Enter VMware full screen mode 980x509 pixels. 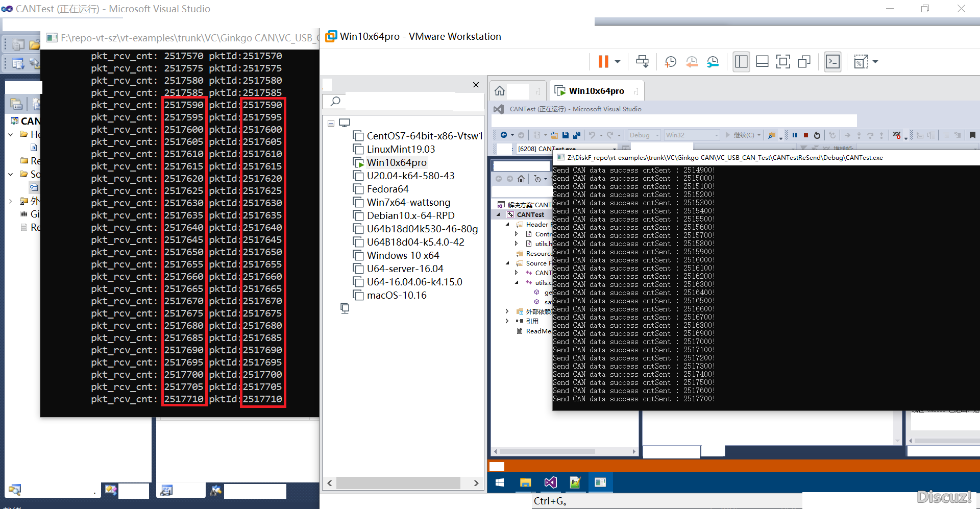783,62
